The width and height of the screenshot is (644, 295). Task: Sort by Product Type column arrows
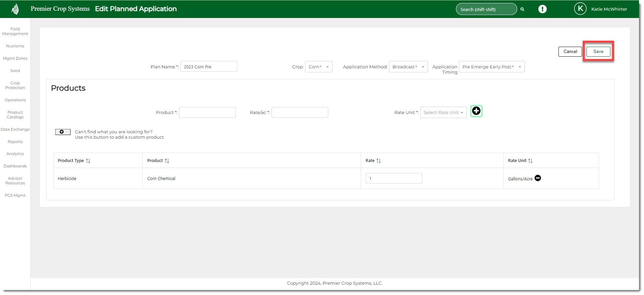click(88, 161)
